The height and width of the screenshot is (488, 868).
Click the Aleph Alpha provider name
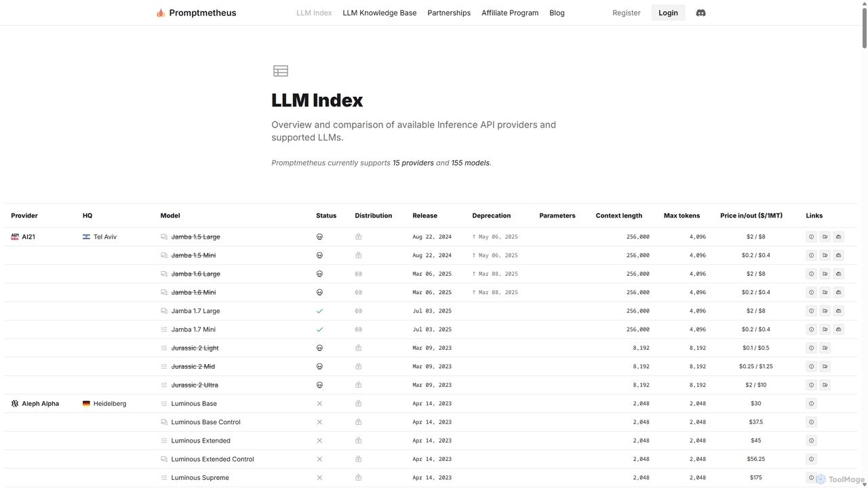click(x=41, y=403)
